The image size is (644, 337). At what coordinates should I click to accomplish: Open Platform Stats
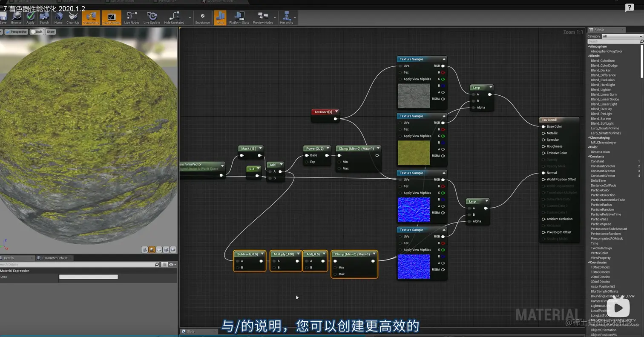pyautogui.click(x=239, y=17)
